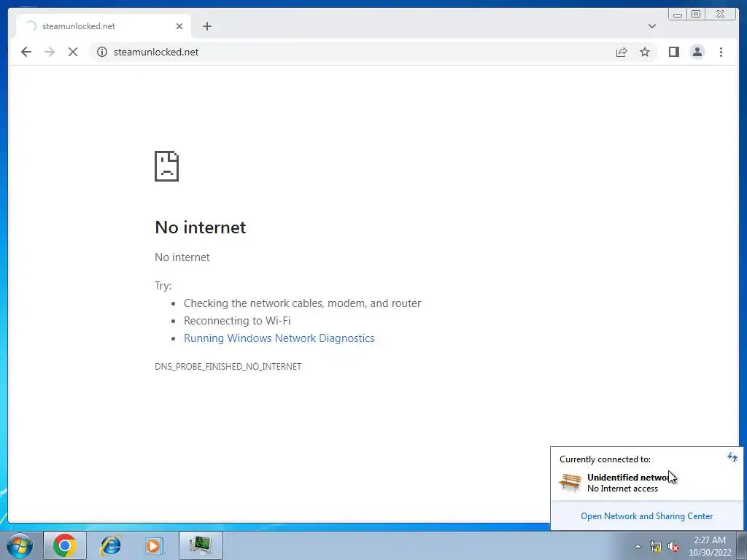
Task: Expand the tab search chevron
Action: click(651, 26)
